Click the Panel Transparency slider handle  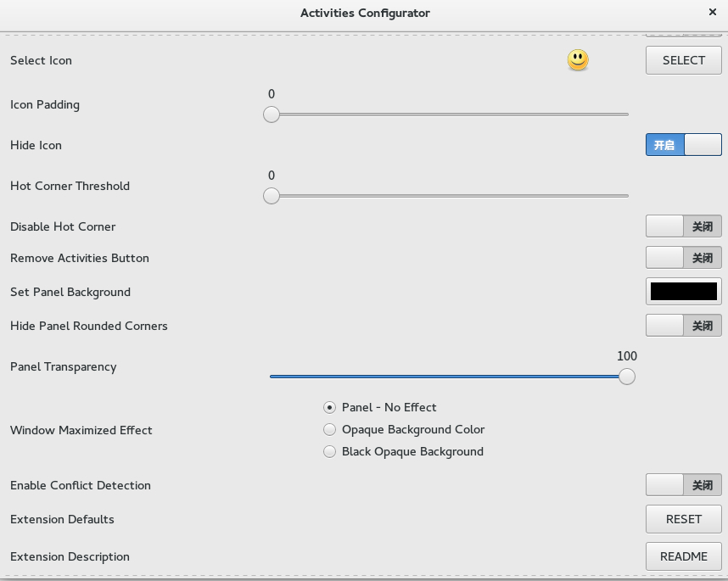coord(627,377)
